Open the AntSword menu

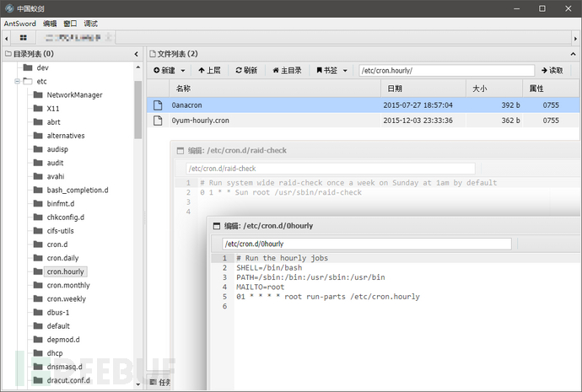coord(20,24)
